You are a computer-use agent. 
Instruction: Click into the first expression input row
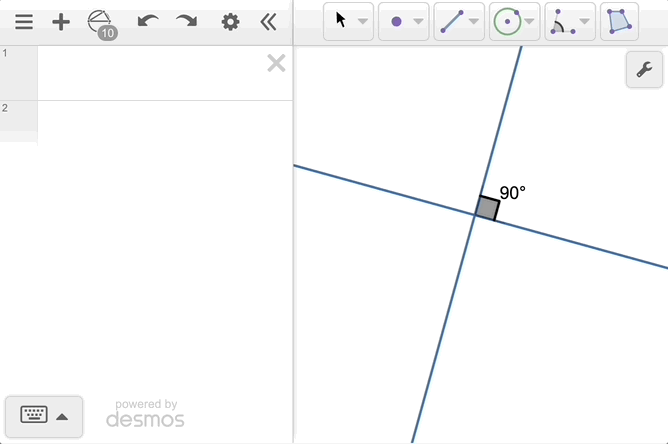(x=150, y=73)
